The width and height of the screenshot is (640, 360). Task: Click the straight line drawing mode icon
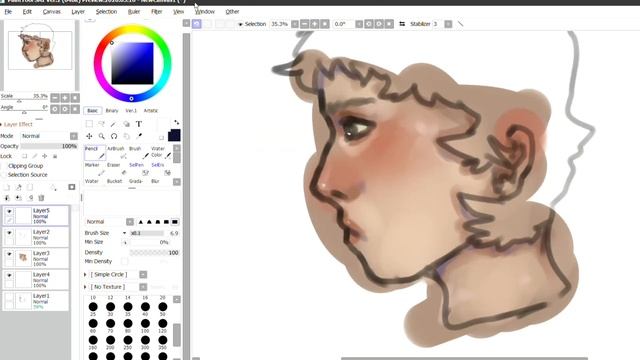(460, 24)
